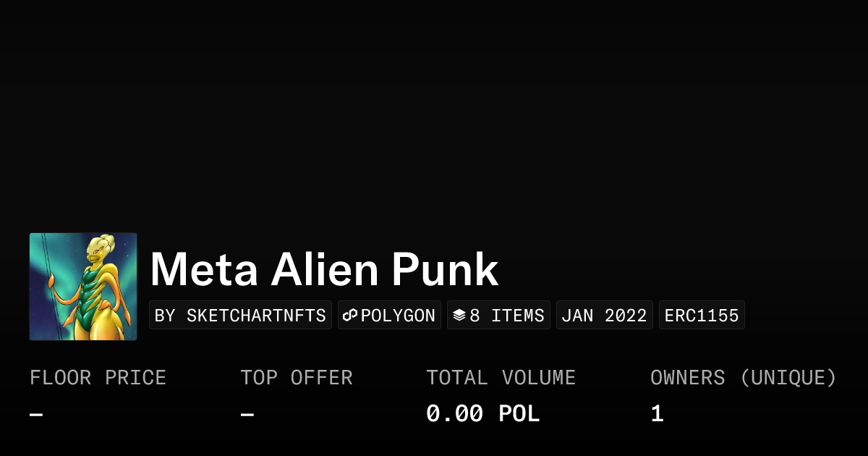Open the Meta Alien Punk avatar image

tap(83, 287)
